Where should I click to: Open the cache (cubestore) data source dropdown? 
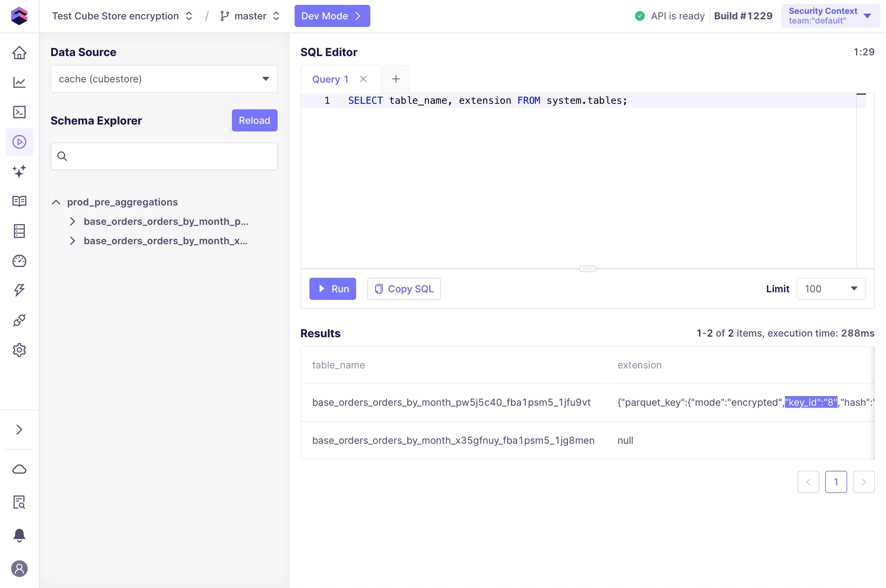[x=164, y=79]
